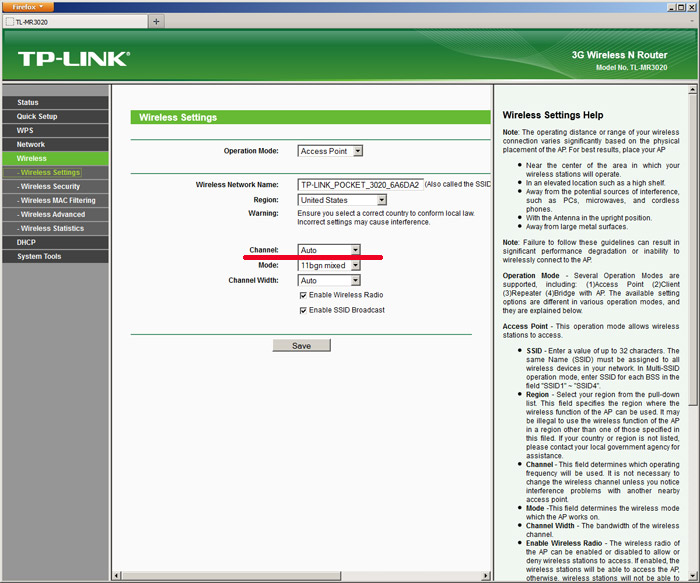Go to the Wireless Statistics submenu
Image resolution: width=700 pixels, height=583 pixels.
[55, 228]
